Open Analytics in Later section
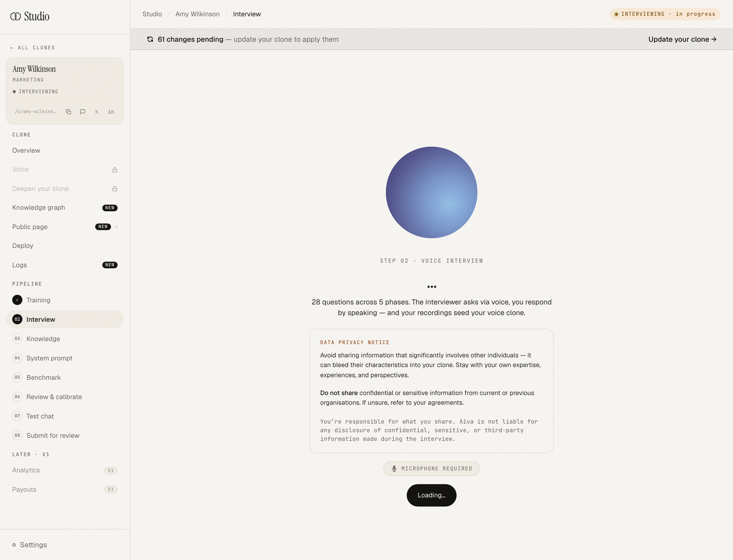The height and width of the screenshot is (560, 733). 65,470
